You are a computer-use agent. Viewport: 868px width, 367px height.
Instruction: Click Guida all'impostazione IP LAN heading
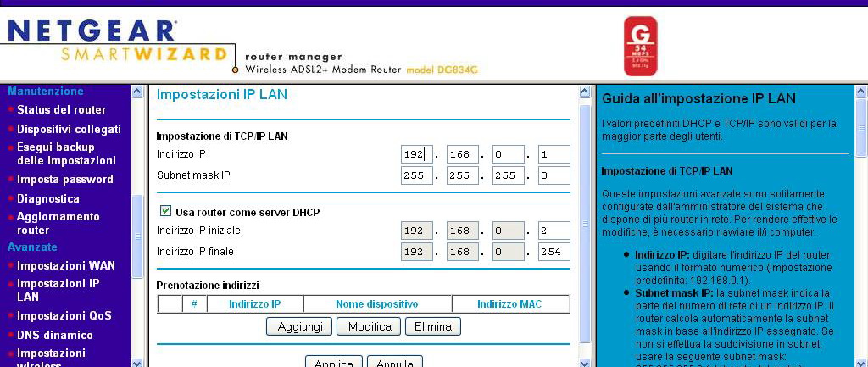tap(698, 99)
